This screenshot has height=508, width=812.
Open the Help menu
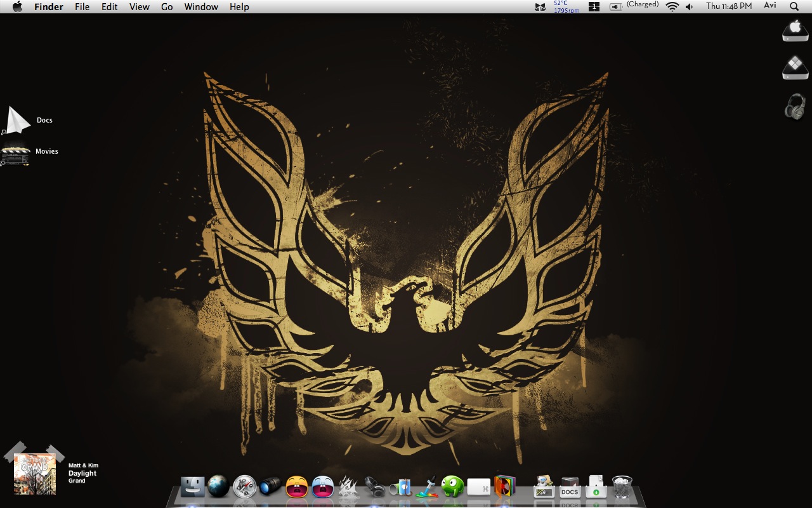tap(239, 6)
